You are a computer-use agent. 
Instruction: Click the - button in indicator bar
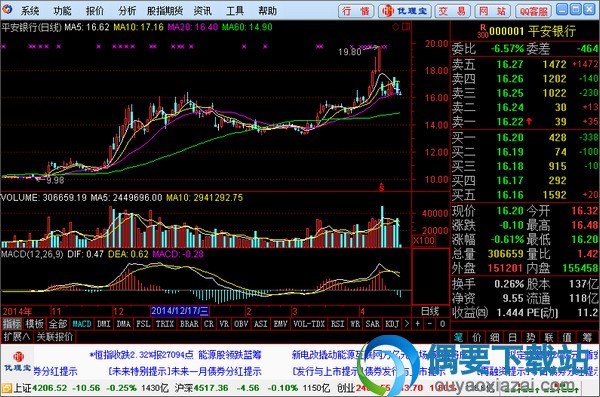[x=430, y=324]
